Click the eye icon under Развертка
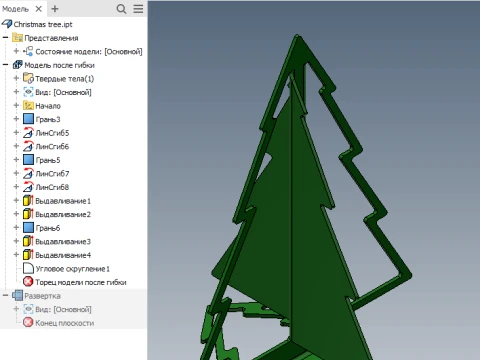 point(28,309)
